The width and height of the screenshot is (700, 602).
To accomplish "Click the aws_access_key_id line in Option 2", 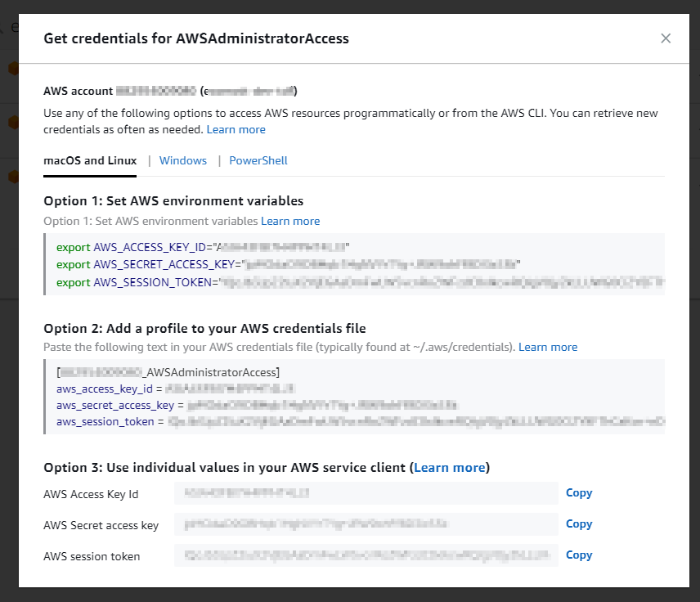I will pos(175,389).
